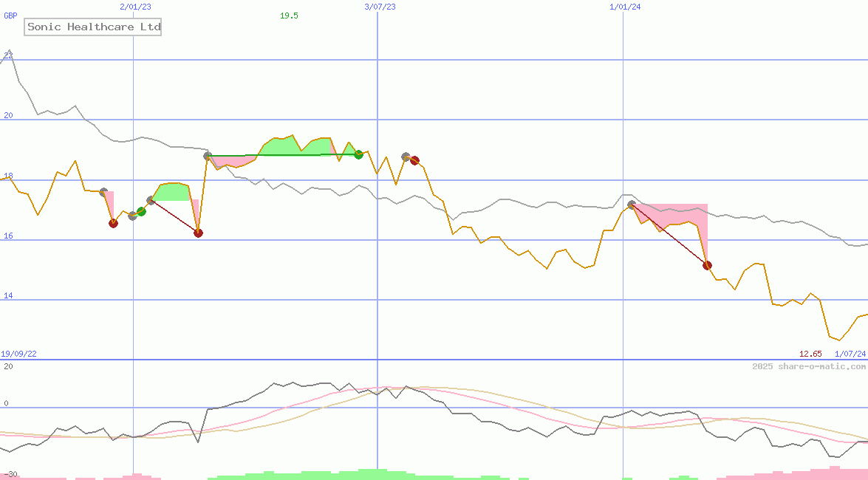Click the 19/09/22 start date label
868x480 pixels.
coord(18,354)
